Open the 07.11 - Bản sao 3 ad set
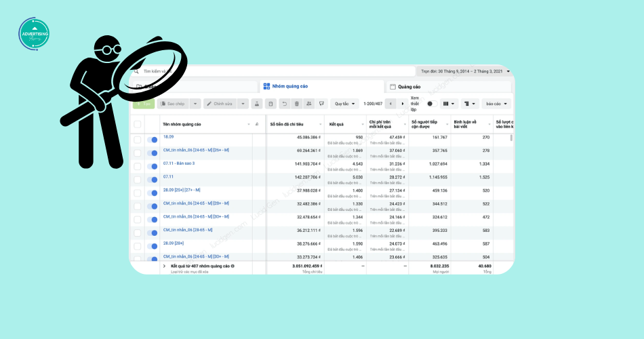 [x=179, y=163]
